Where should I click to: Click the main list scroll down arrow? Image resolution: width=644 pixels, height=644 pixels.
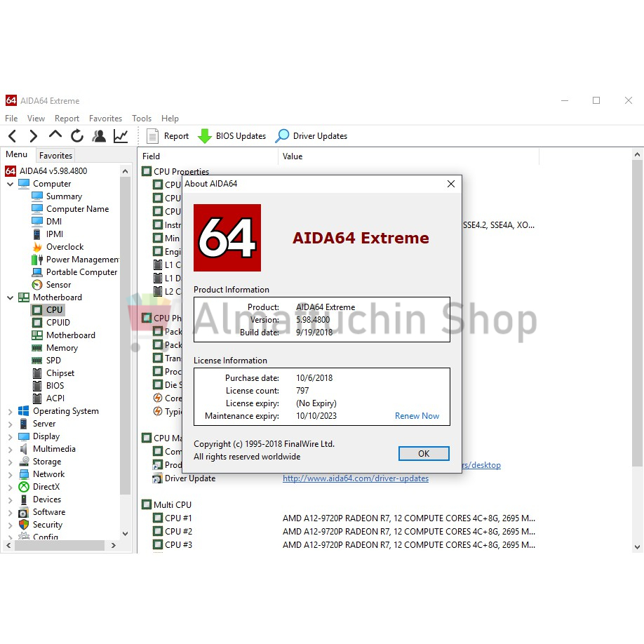tap(637, 547)
